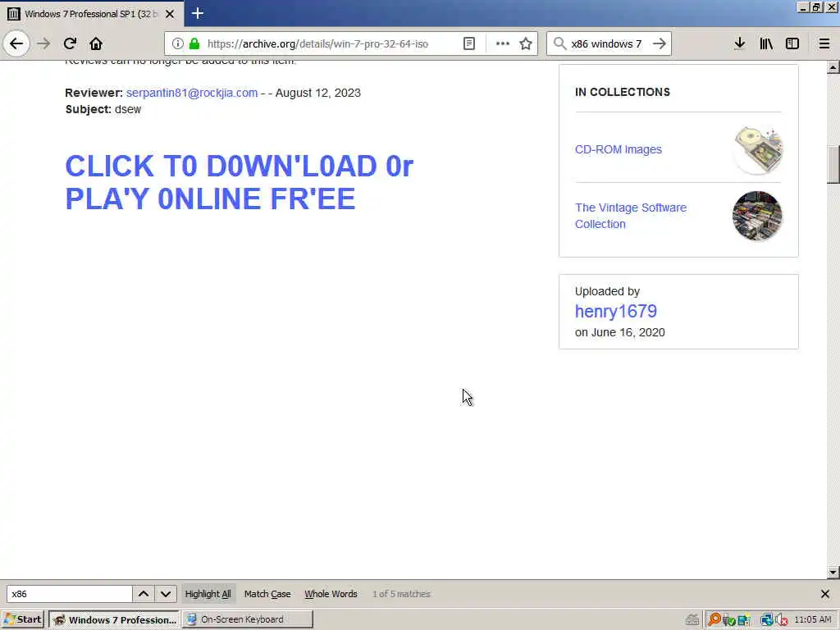Image resolution: width=840 pixels, height=630 pixels.
Task: Open the CD-ROM Images collection link
Action: (619, 149)
